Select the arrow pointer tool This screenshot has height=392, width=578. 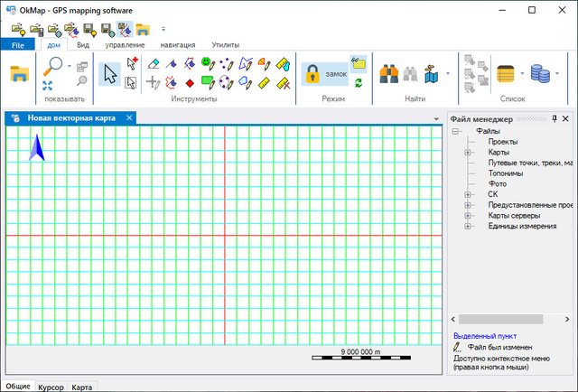coord(109,73)
